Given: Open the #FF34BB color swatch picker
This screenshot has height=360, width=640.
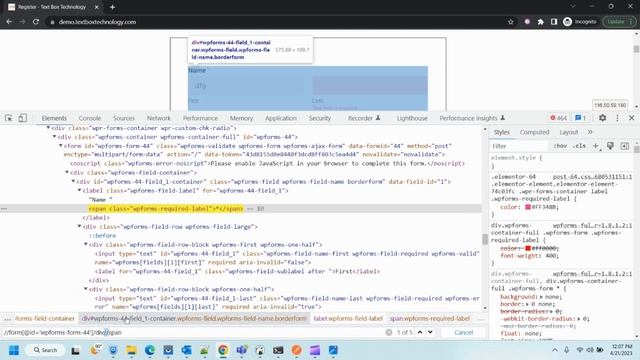Looking at the screenshot, I should 528,207.
